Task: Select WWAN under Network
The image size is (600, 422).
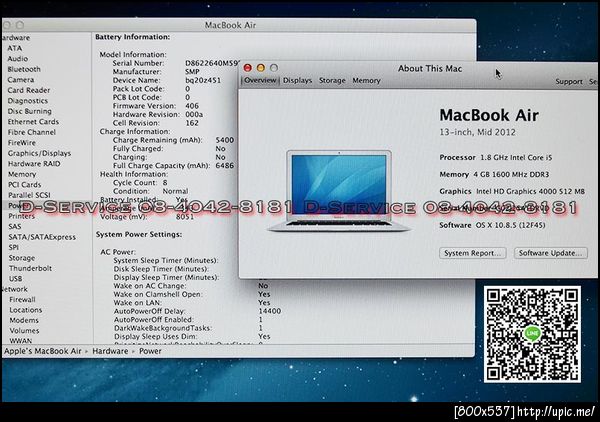Action: [x=21, y=341]
